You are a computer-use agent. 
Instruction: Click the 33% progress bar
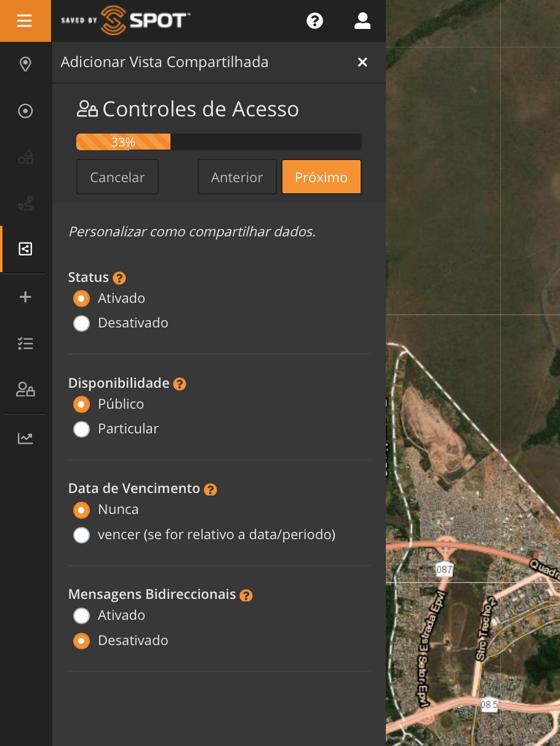(218, 142)
